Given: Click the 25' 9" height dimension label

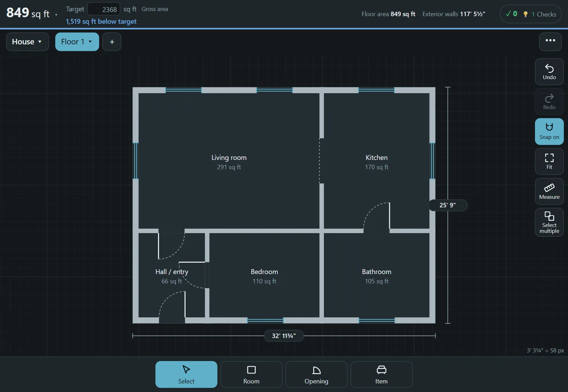Looking at the screenshot, I should pyautogui.click(x=448, y=205).
